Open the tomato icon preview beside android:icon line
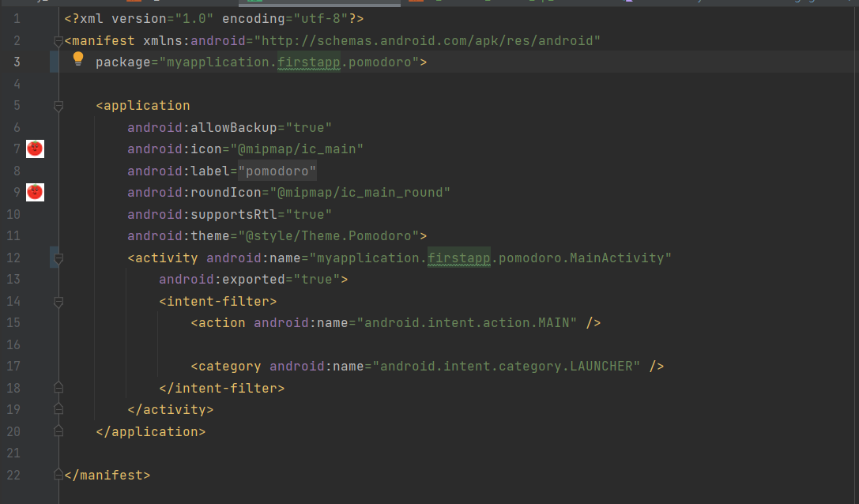859x504 pixels. 35,149
